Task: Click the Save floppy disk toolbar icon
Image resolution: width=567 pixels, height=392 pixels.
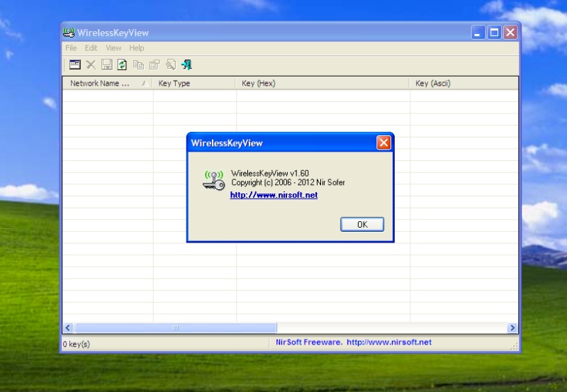Action: point(106,65)
